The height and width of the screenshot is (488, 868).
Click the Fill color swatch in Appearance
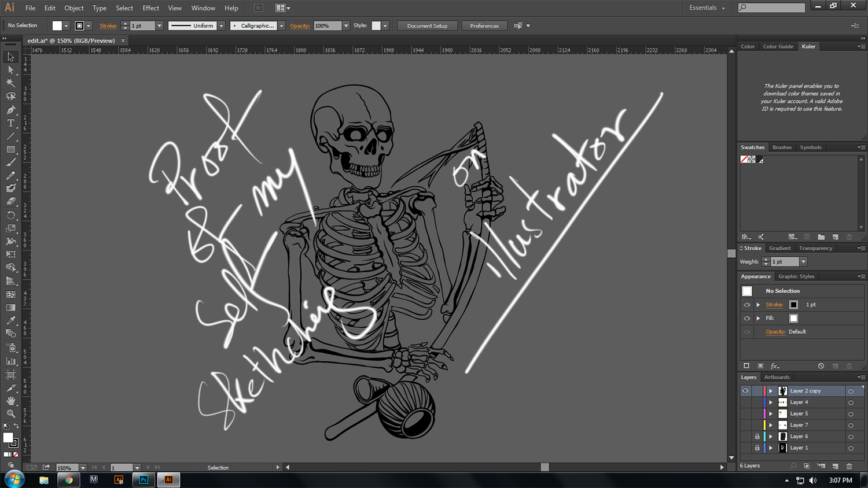click(x=793, y=319)
